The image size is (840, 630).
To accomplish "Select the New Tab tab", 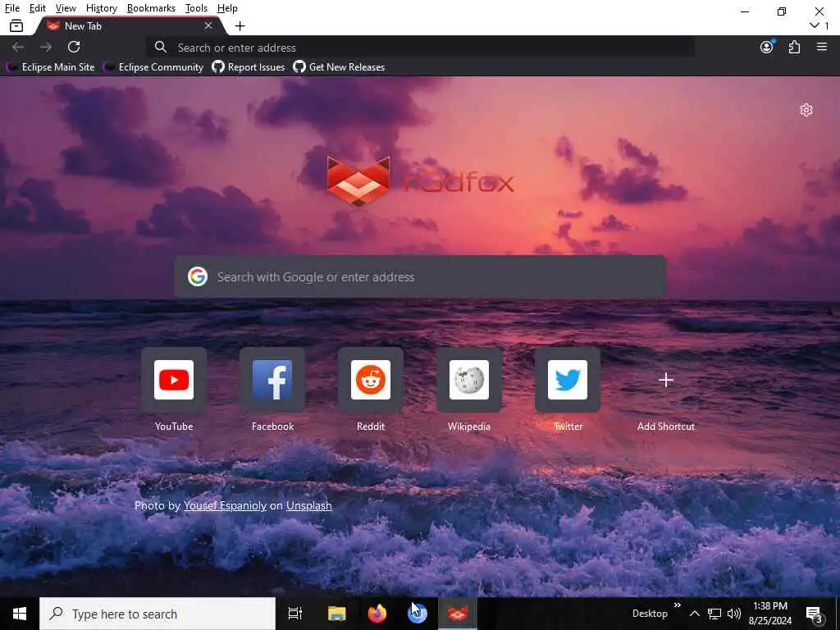I will (x=129, y=25).
